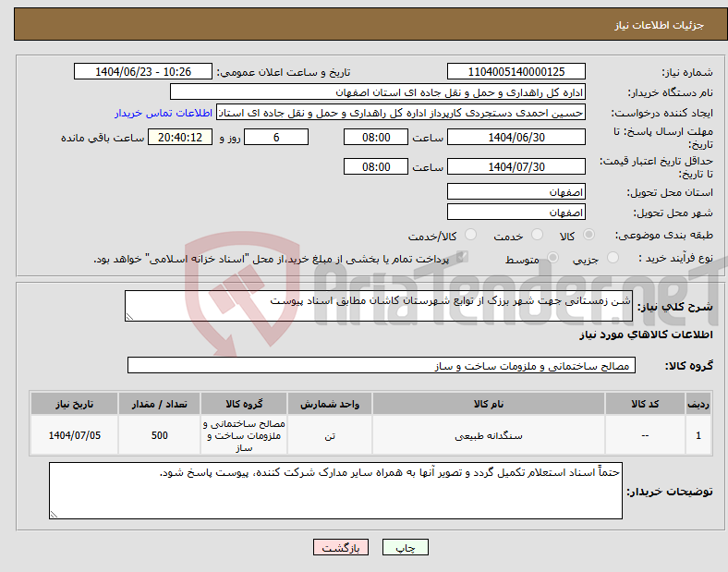The width and height of the screenshot is (728, 572).
Task: Click the نام کالا column header
Action: point(489,404)
